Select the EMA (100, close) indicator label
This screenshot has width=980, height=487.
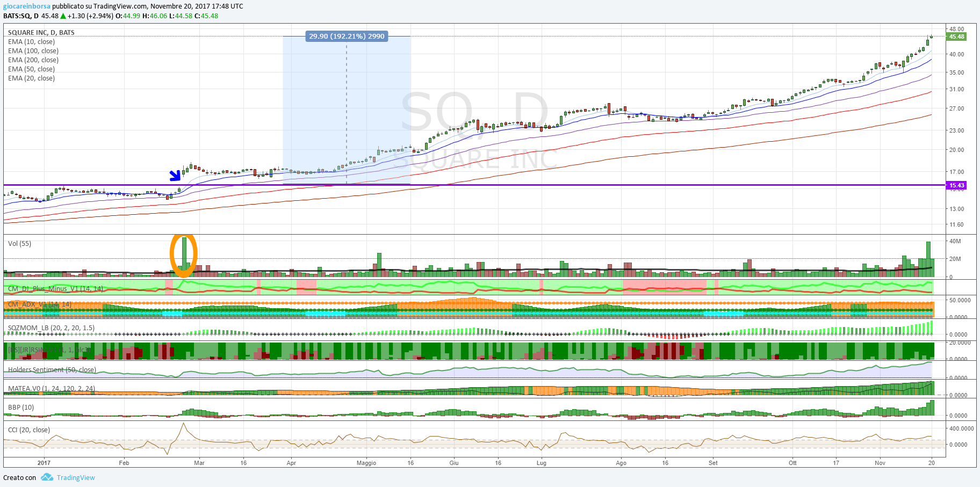(x=33, y=51)
